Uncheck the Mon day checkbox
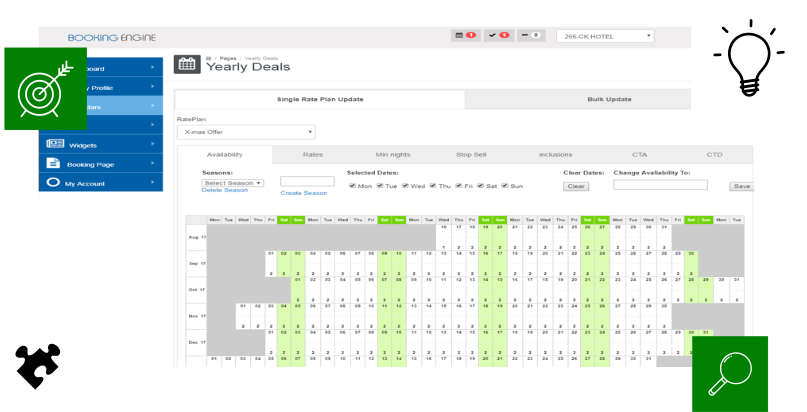This screenshot has width=807, height=412. (352, 186)
